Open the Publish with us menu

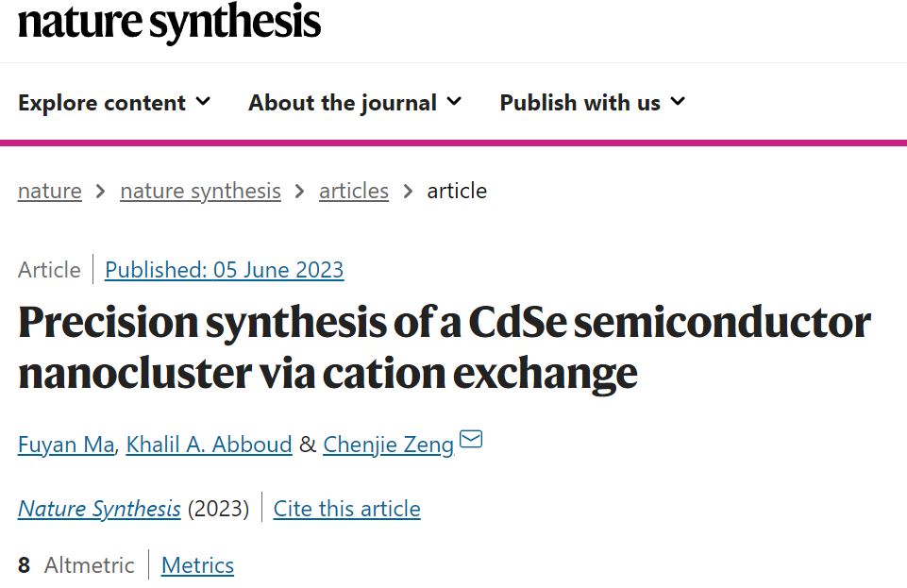[x=593, y=103]
